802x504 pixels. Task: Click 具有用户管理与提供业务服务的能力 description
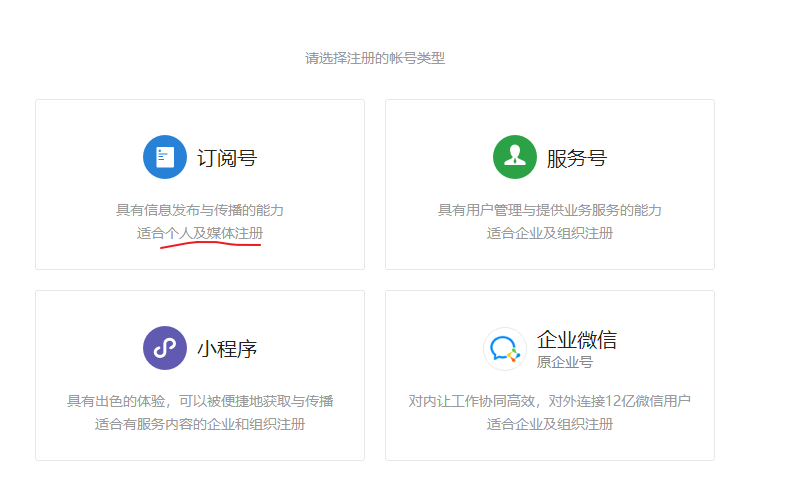click(x=550, y=210)
